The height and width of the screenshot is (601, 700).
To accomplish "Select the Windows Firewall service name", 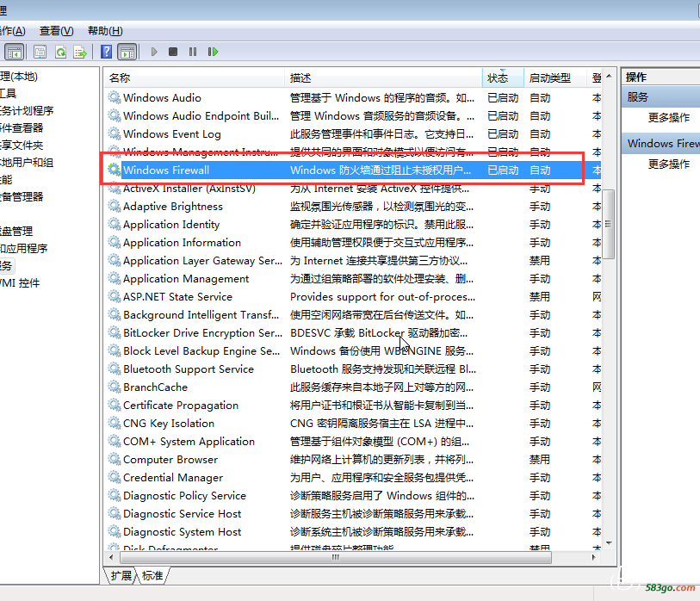I will click(x=166, y=170).
